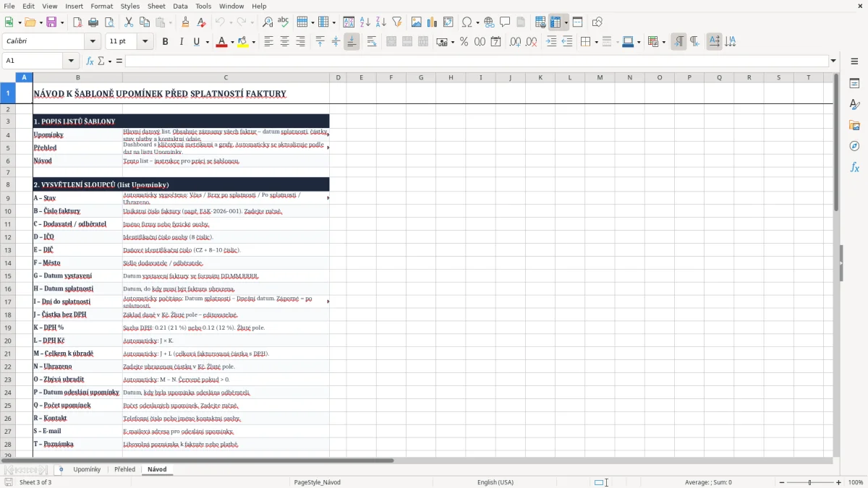Expand Name Box A1 dropdown

point(71,61)
